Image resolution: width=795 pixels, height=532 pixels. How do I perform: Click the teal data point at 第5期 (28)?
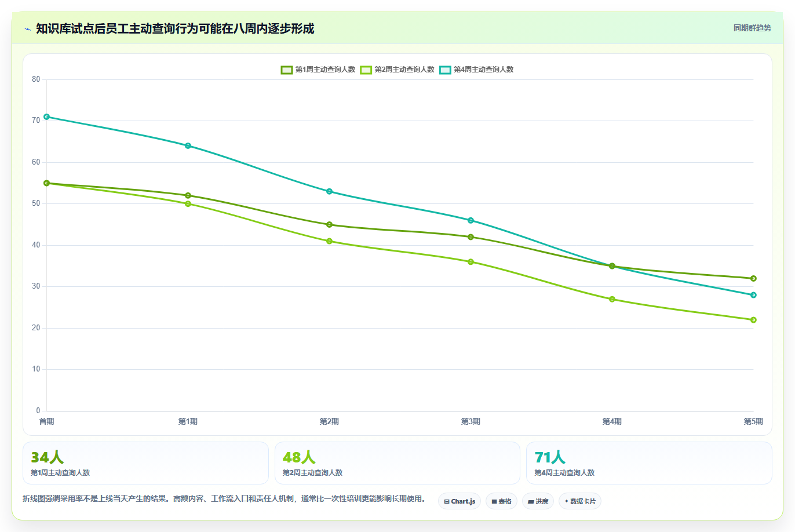[x=753, y=295]
